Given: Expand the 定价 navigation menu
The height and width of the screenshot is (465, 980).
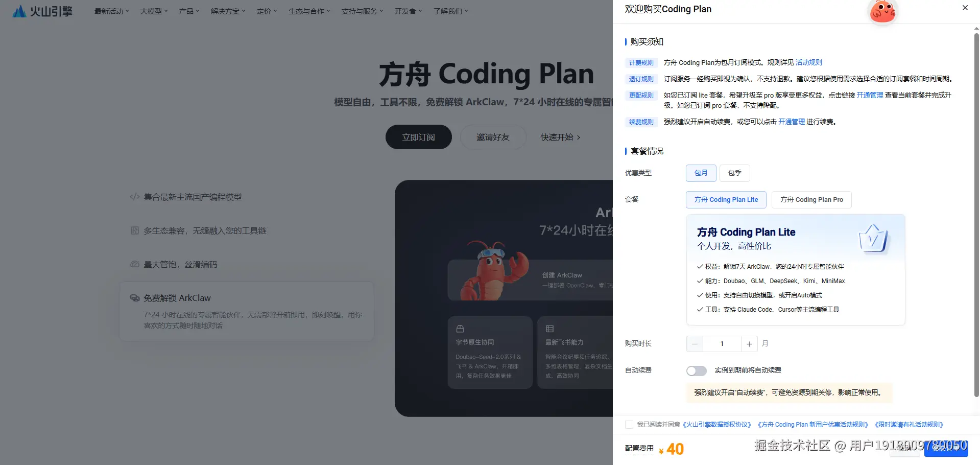Looking at the screenshot, I should click(267, 11).
